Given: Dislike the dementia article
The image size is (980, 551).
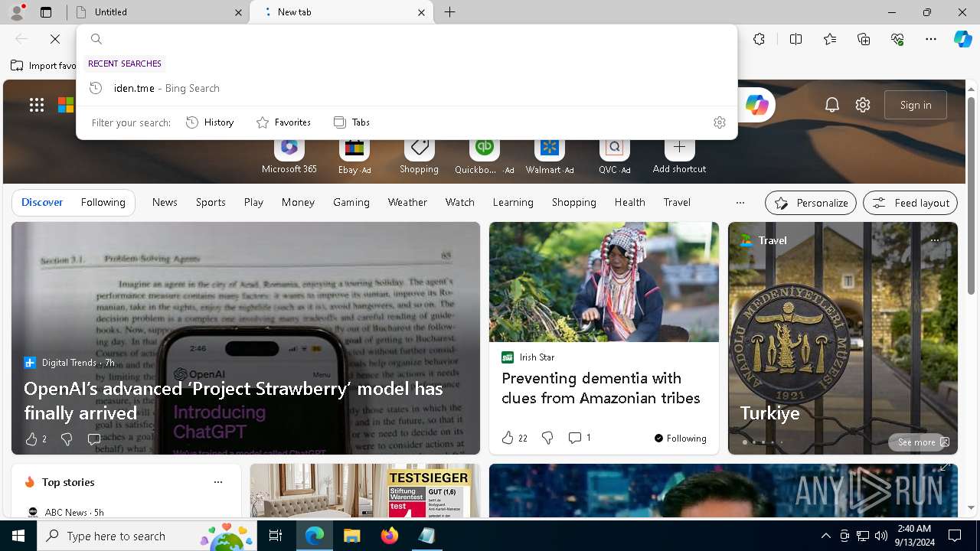Looking at the screenshot, I should click(547, 438).
